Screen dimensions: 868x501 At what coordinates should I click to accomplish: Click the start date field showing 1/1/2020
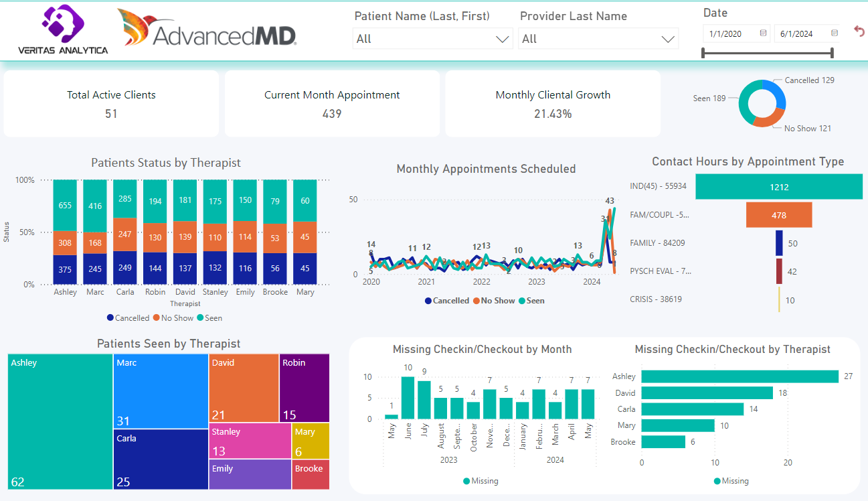(729, 33)
